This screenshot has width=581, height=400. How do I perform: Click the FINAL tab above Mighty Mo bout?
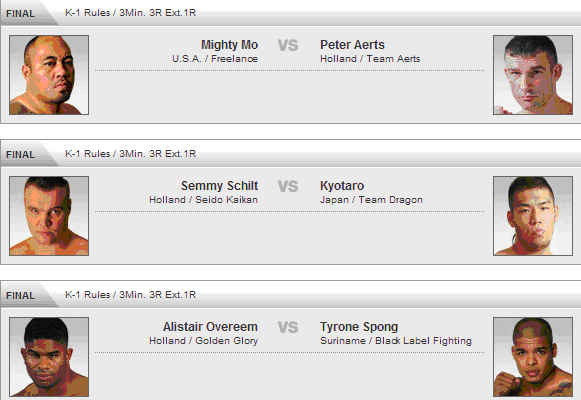tap(20, 14)
